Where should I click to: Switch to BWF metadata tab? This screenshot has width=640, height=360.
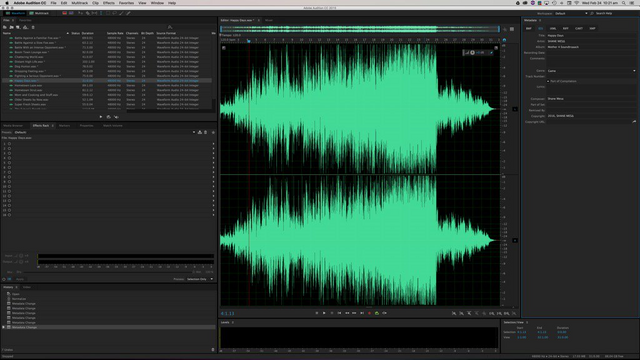click(529, 29)
